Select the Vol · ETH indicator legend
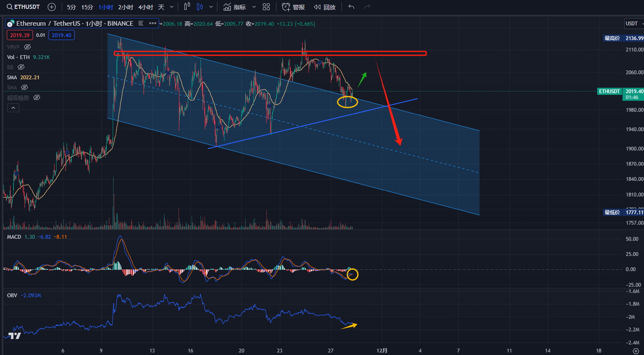This screenshot has width=644, height=355. click(28, 57)
